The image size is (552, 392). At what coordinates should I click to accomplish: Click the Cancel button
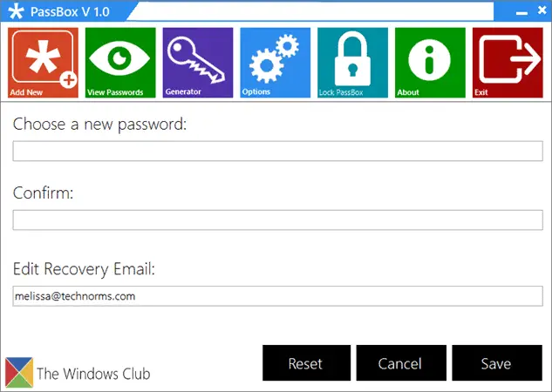pyautogui.click(x=401, y=363)
